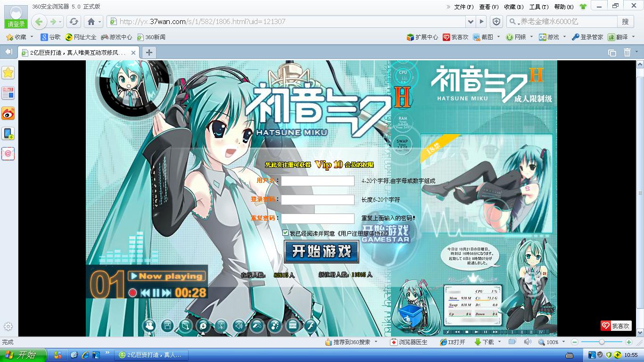This screenshot has height=362, width=644.
Task: Click the 请登录 login avatar
Action: [x=16, y=17]
